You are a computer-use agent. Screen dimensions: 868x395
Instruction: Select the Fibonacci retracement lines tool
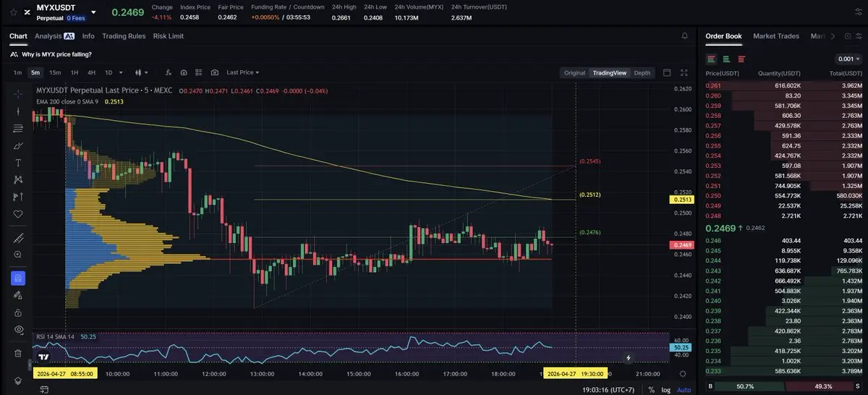[17, 128]
